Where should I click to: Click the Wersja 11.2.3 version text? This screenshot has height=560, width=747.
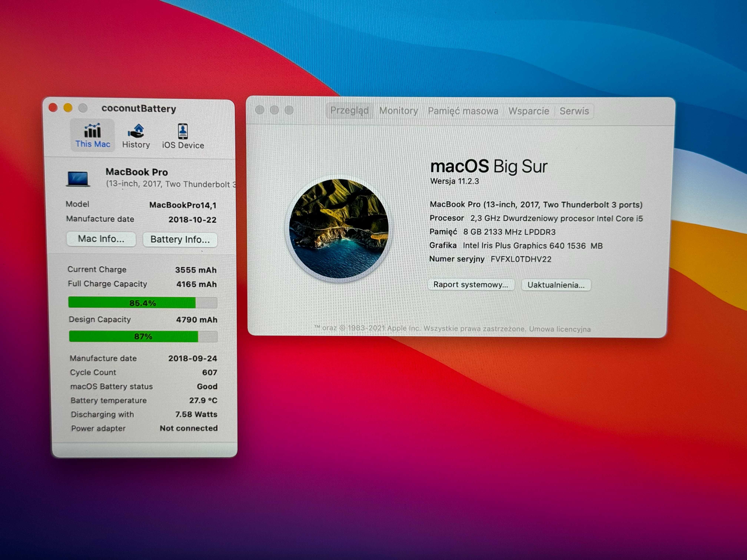pos(454,181)
